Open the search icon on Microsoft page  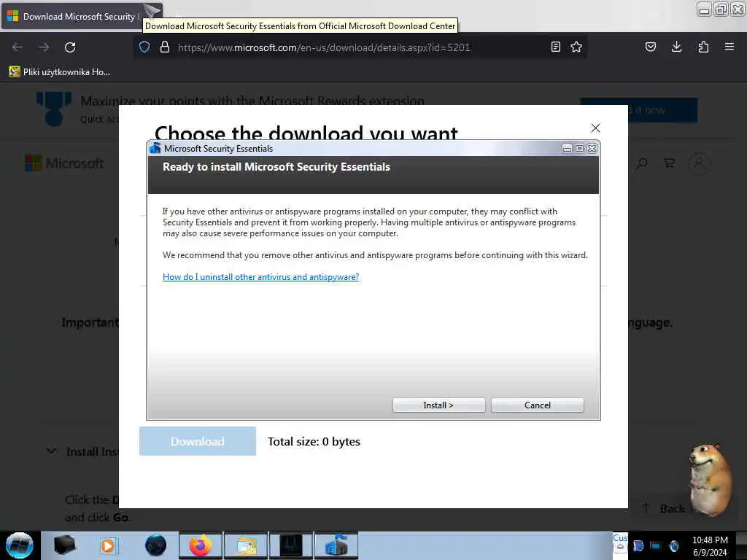pos(642,163)
